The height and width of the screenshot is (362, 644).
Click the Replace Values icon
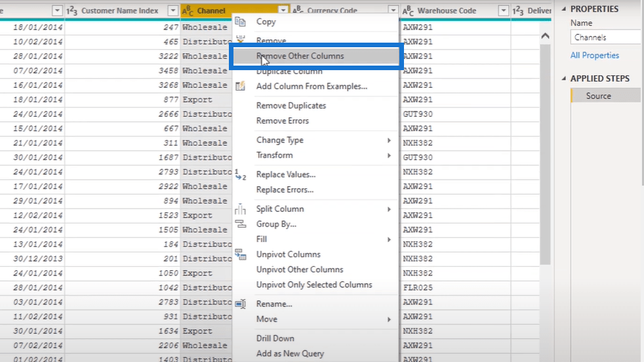click(240, 174)
